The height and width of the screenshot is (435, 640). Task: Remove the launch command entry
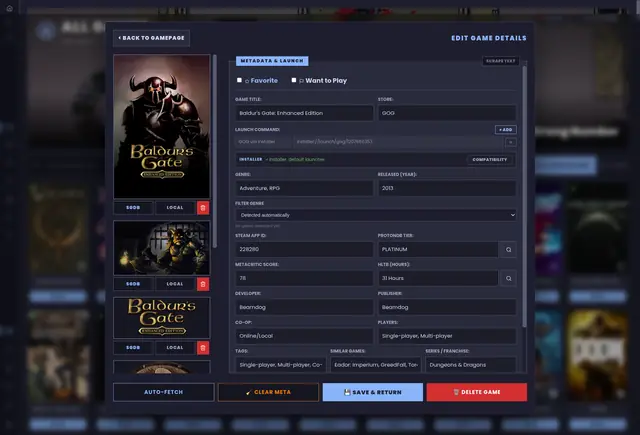[x=510, y=142]
